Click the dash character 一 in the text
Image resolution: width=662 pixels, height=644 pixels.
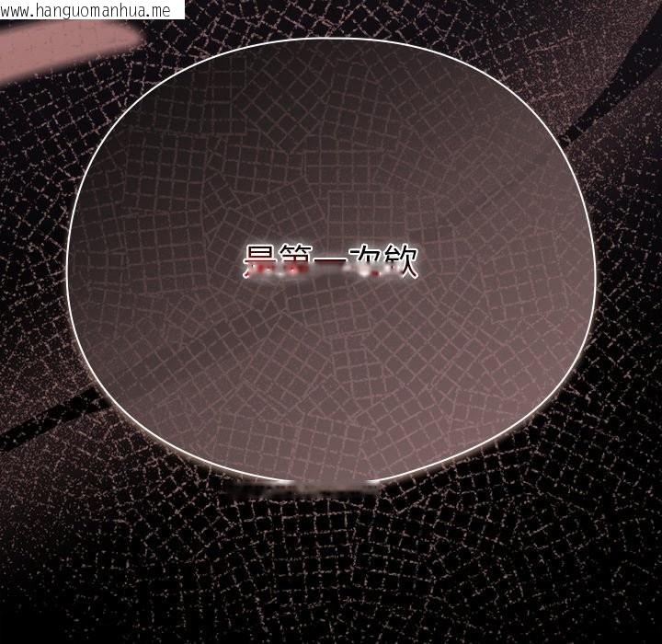click(x=329, y=264)
